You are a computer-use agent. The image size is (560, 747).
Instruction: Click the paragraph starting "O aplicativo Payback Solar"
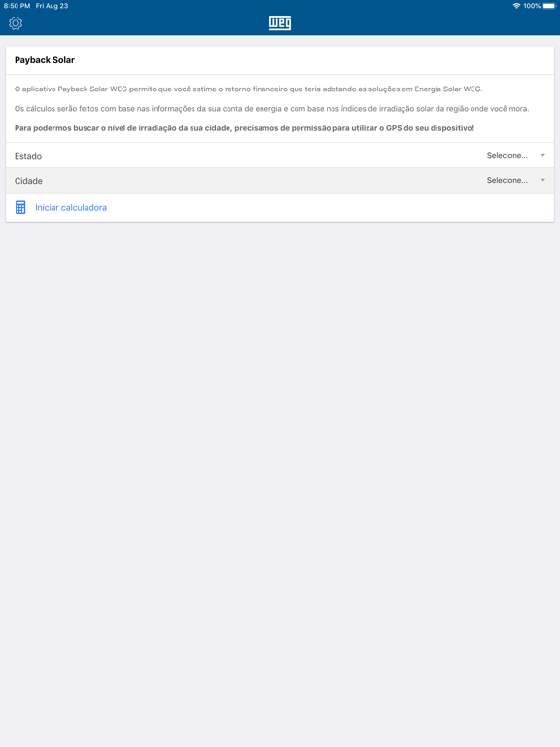tap(249, 89)
